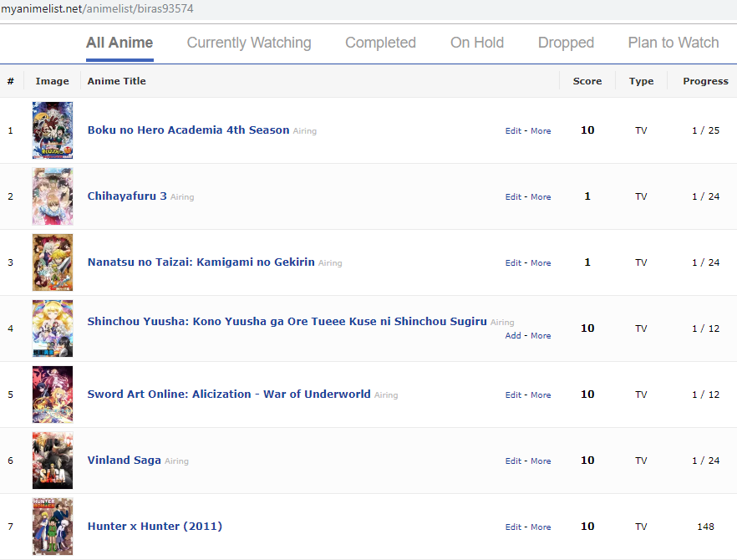Open the Vinland Saga poster thumbnail
Viewport: 737px width, 560px height.
coord(52,461)
